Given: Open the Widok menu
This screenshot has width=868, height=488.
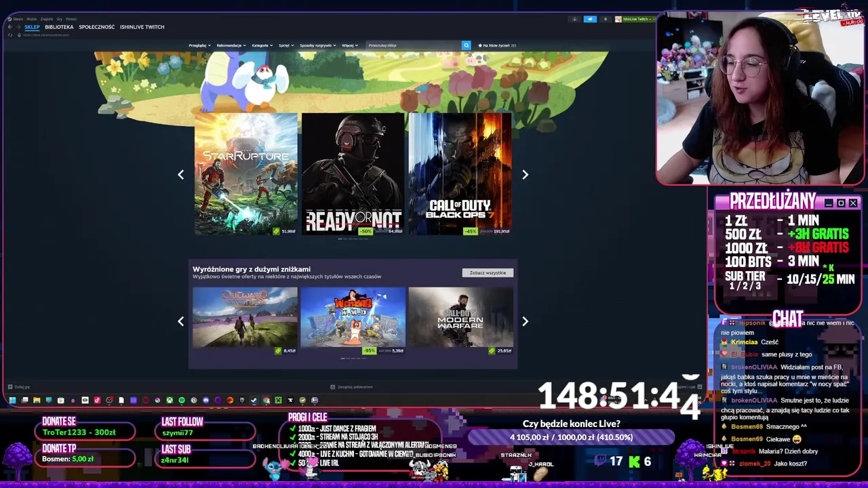Looking at the screenshot, I should point(32,19).
